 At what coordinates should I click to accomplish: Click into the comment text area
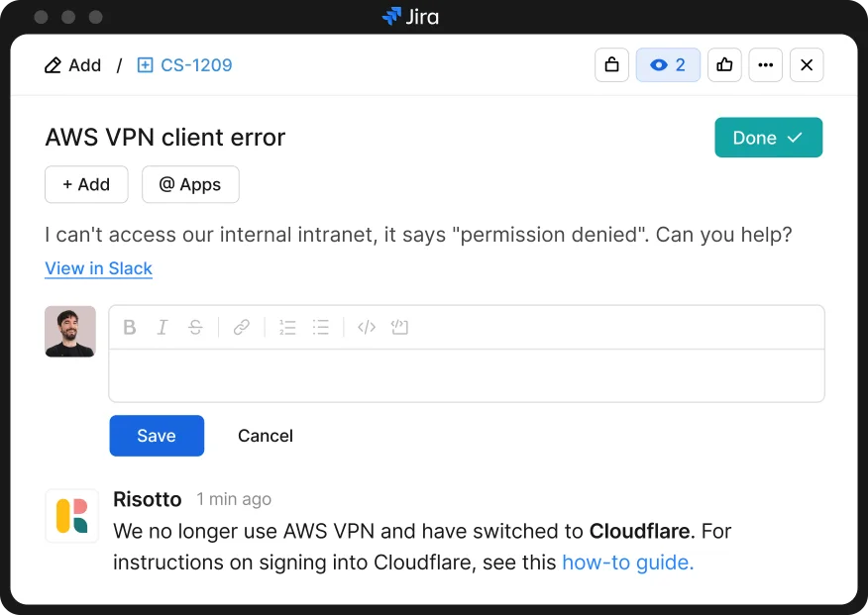[467, 375]
